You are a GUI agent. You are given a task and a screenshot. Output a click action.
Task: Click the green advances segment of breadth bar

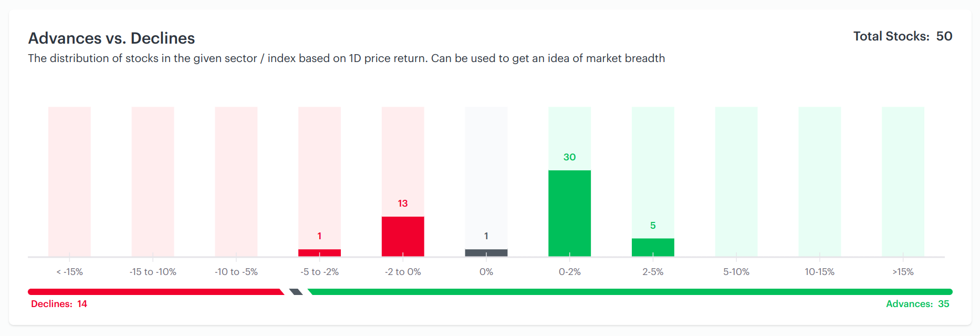coord(630,292)
